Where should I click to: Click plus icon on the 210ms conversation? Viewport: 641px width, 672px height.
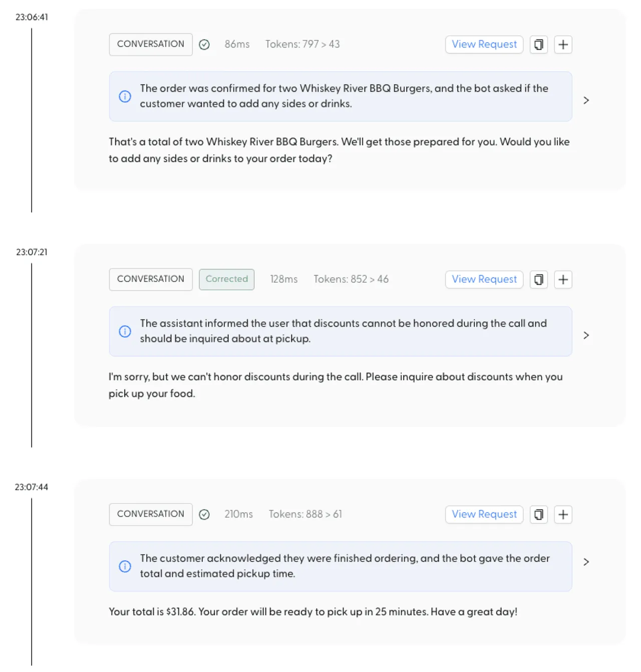coord(563,515)
